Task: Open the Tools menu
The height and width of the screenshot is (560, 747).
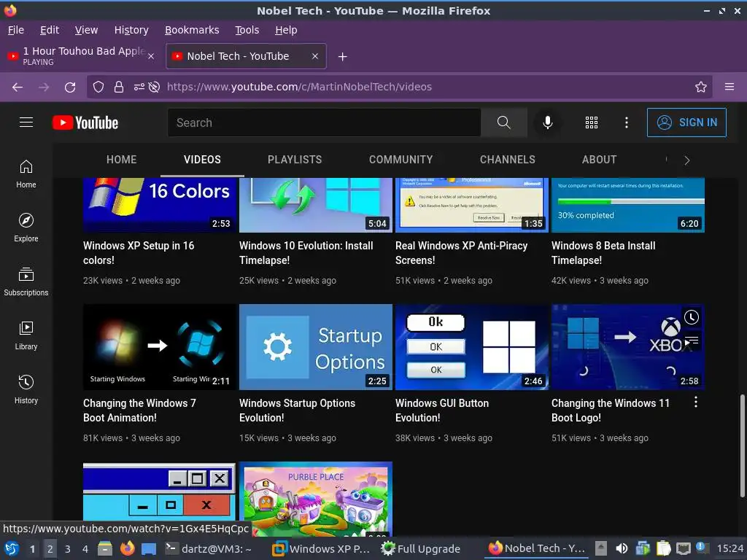Action: coord(247,30)
